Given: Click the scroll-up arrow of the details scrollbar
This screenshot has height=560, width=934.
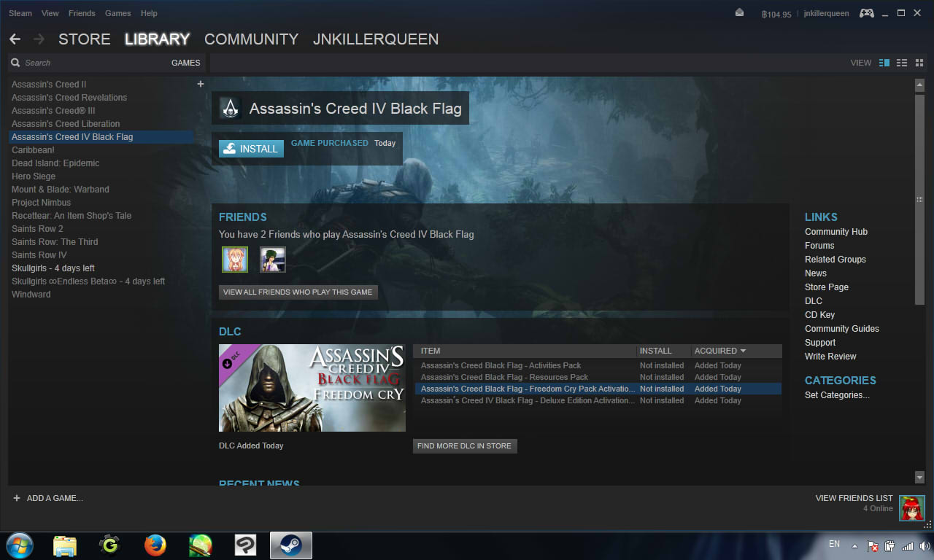Looking at the screenshot, I should coord(919,85).
